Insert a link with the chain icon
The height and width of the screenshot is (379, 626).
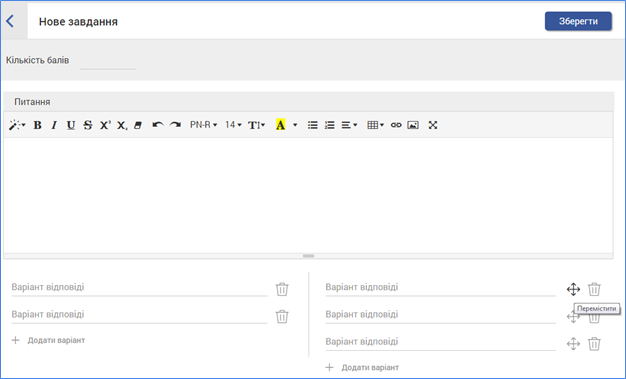click(x=396, y=125)
